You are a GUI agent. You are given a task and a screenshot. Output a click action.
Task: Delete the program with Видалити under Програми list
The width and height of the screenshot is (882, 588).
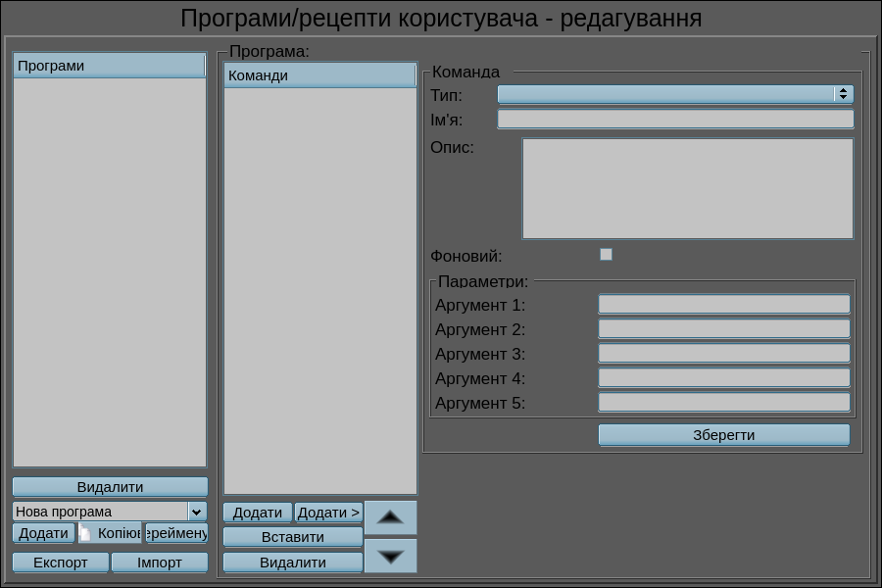[x=110, y=487]
